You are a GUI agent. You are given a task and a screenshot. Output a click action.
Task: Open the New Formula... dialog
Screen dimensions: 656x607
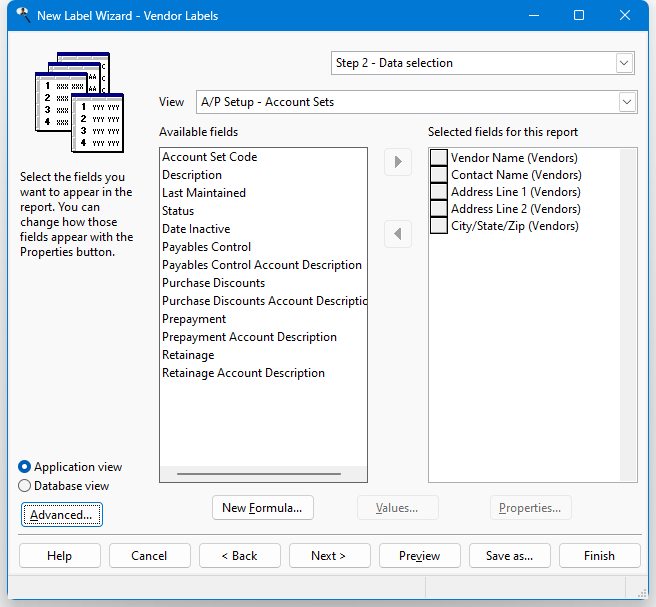click(263, 508)
